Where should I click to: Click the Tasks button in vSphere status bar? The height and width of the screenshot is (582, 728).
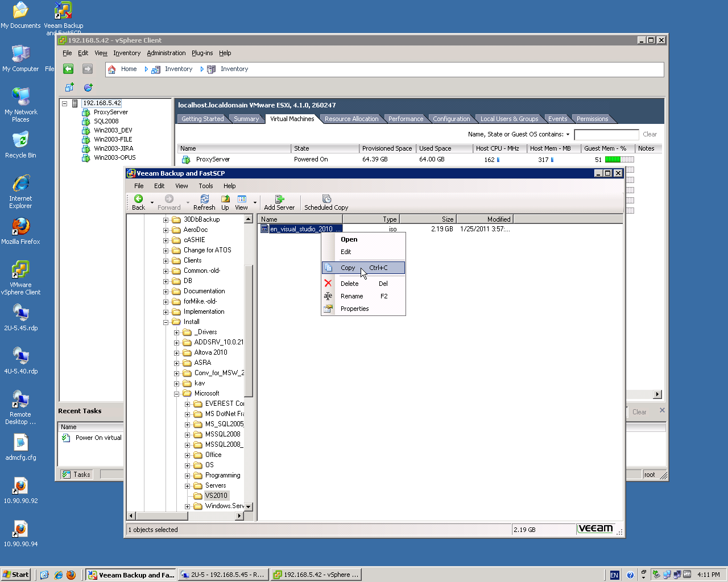(x=76, y=475)
